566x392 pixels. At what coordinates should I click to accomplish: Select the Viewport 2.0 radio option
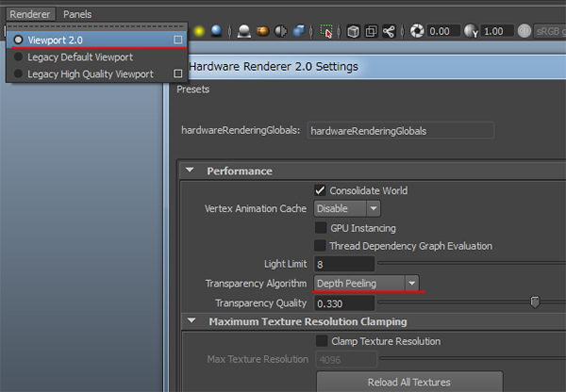pos(18,41)
